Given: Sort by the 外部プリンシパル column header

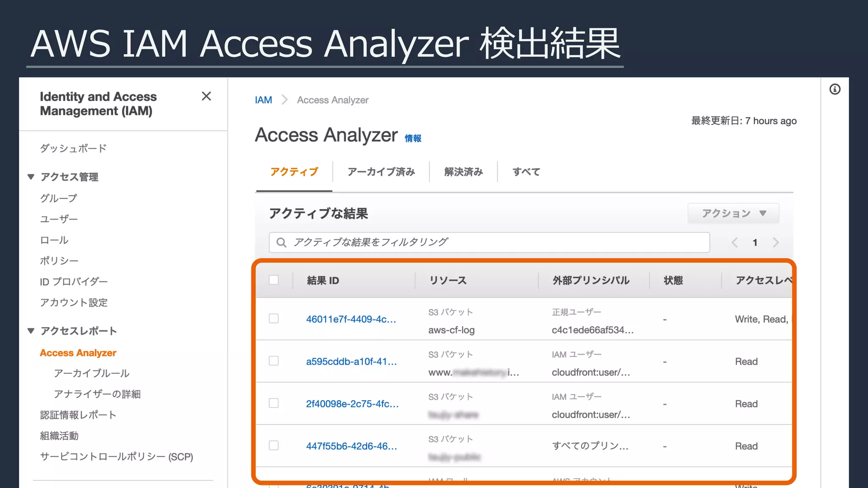Looking at the screenshot, I should [591, 280].
